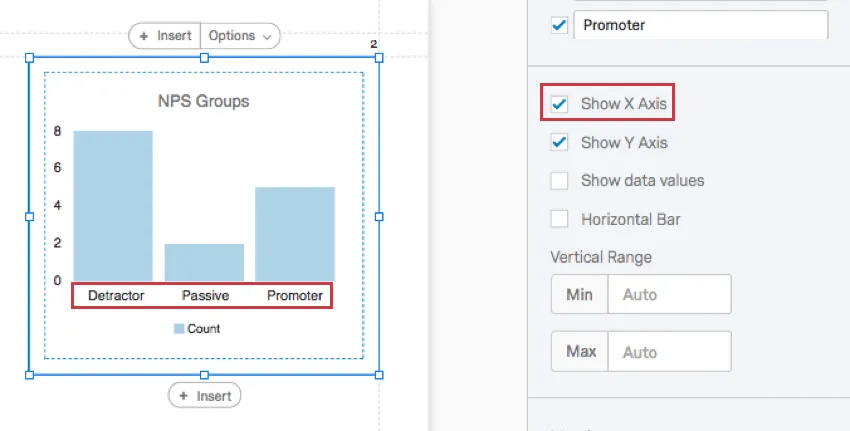Click the Max vertical range field
The image size is (850, 431).
tap(669, 352)
